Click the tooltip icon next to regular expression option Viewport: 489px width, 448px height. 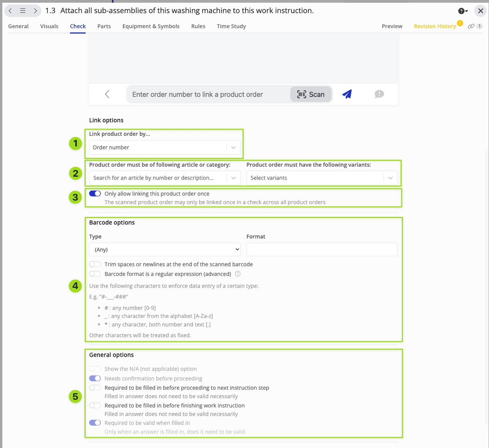pos(237,274)
